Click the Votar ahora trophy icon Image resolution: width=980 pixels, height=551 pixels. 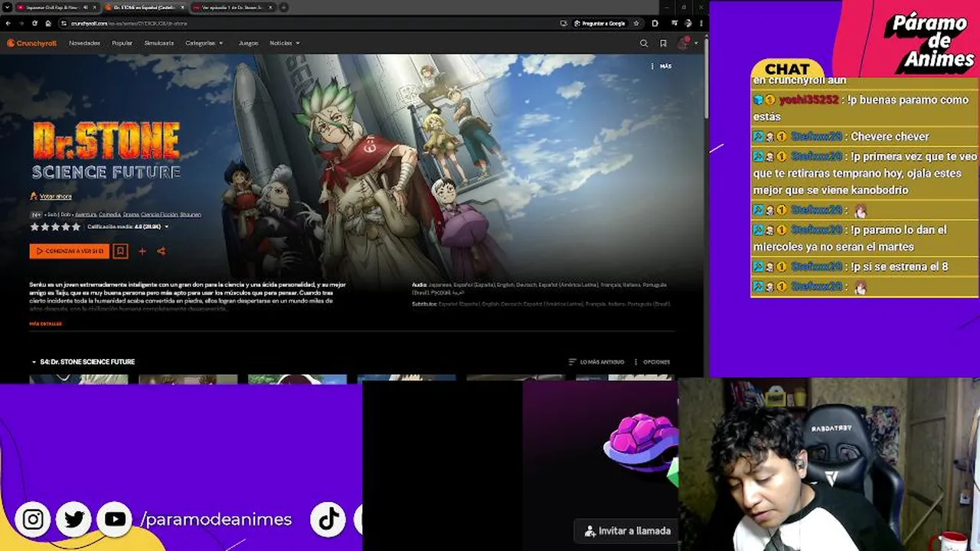(x=33, y=197)
